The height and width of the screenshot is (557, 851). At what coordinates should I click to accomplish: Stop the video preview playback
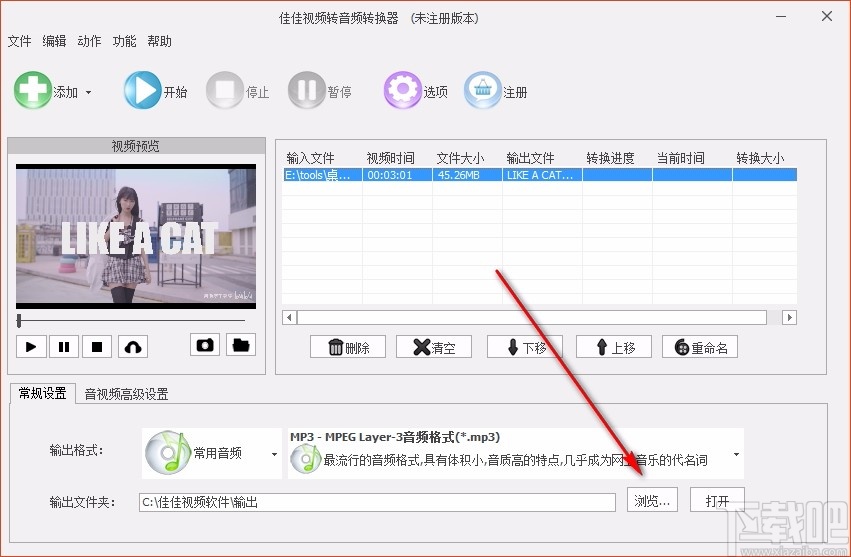tap(97, 346)
